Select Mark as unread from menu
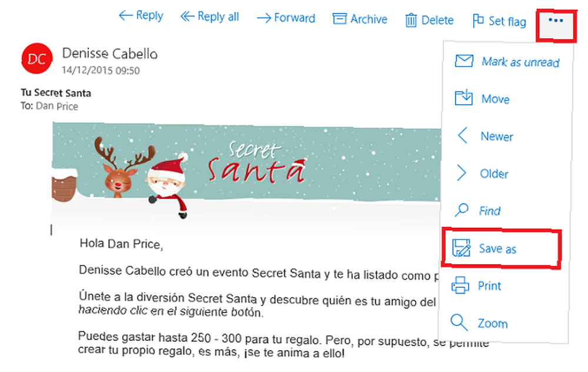The image size is (588, 372). [x=507, y=61]
